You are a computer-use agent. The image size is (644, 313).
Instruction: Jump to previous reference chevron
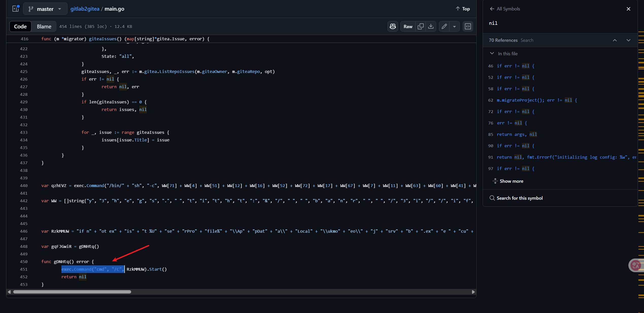(x=615, y=40)
